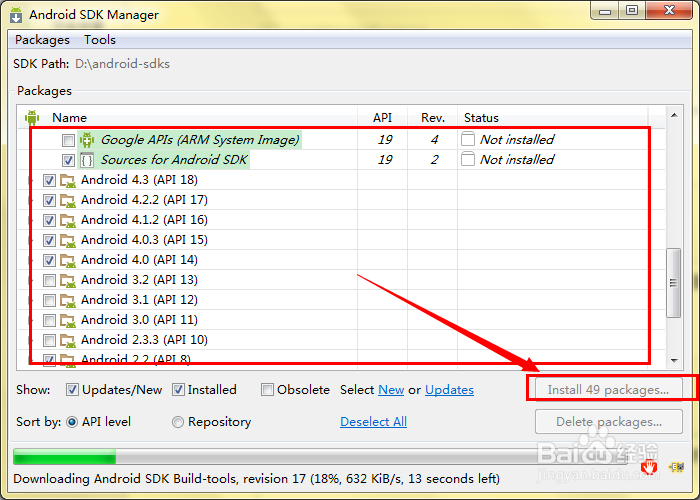Viewport: 700px width, 500px height.
Task: Select the Android 4.3 (API 18) row text
Action: pyautogui.click(x=139, y=180)
